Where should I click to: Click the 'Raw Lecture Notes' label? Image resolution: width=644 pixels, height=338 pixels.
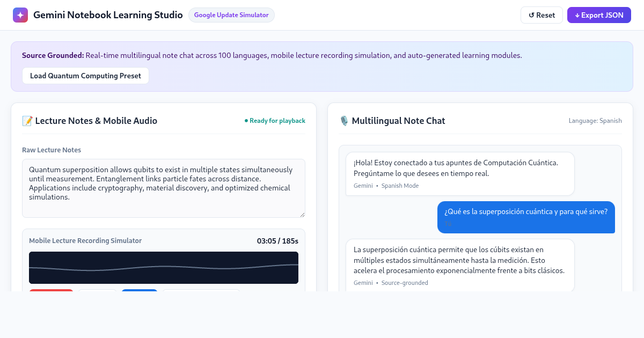tap(52, 150)
